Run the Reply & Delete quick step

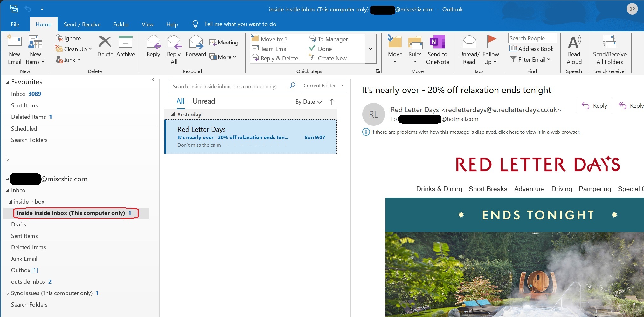(x=275, y=58)
